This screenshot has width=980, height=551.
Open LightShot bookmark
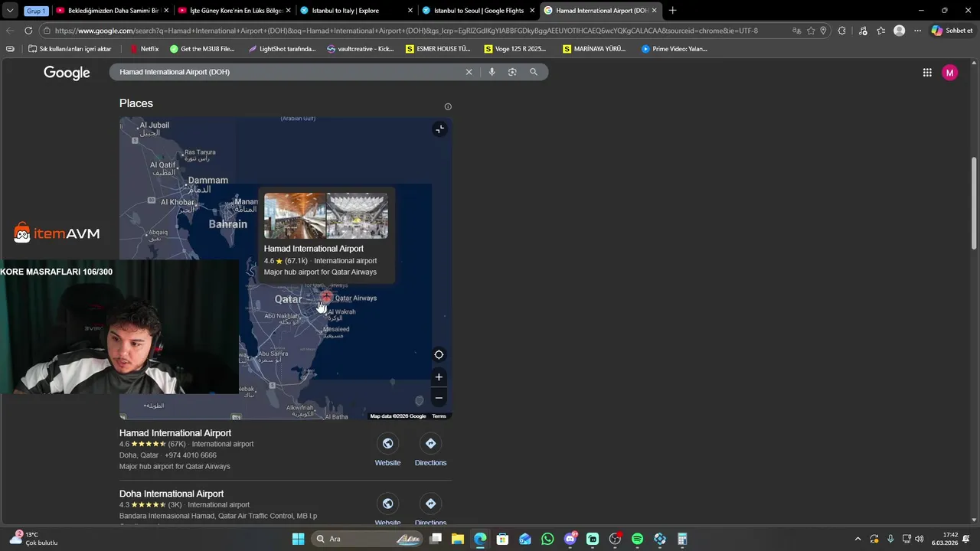pyautogui.click(x=282, y=49)
